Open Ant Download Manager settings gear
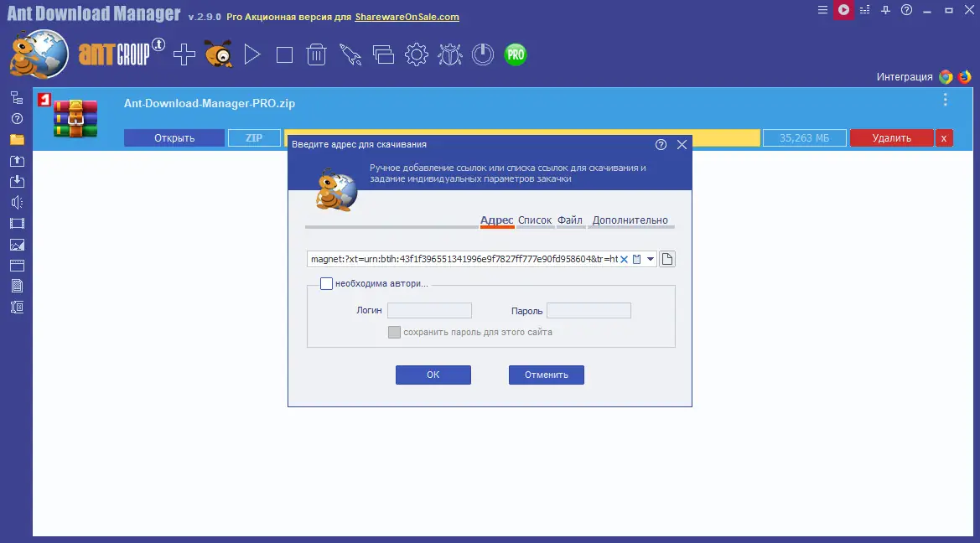The image size is (980, 543). (416, 54)
